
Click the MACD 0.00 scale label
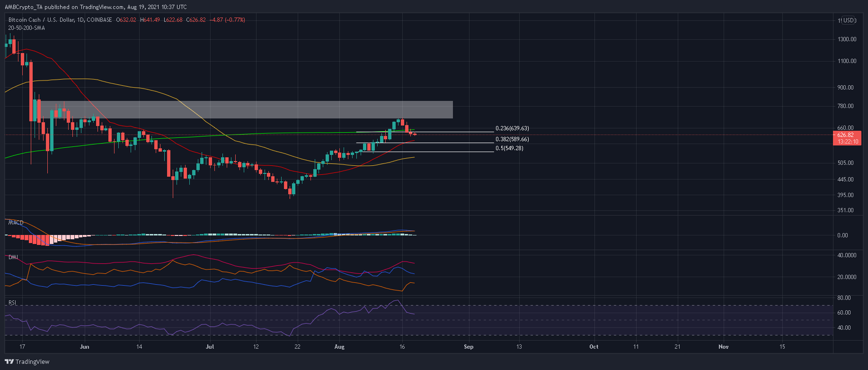[x=842, y=235]
